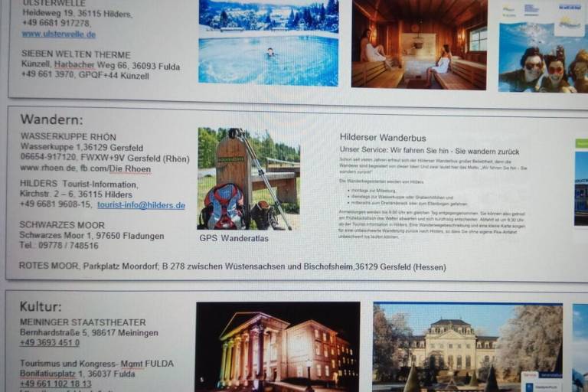The height and width of the screenshot is (392, 588).
Task: Select the Meininger phone number +49 3693 451 0
Action: 49,343
